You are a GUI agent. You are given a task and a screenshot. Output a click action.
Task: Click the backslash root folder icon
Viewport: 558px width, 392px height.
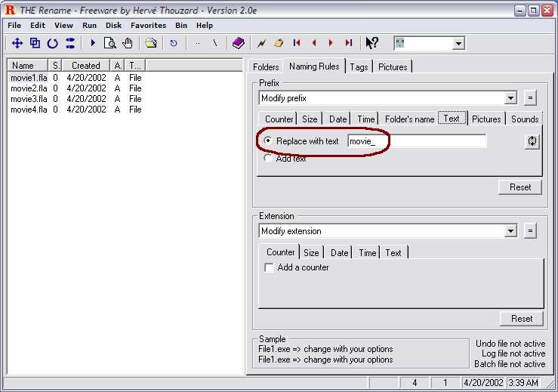click(x=214, y=43)
